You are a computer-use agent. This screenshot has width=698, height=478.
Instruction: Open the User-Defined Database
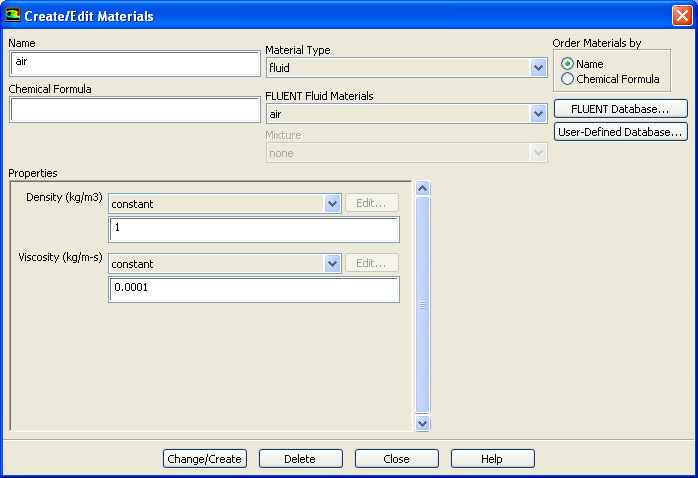coord(621,132)
